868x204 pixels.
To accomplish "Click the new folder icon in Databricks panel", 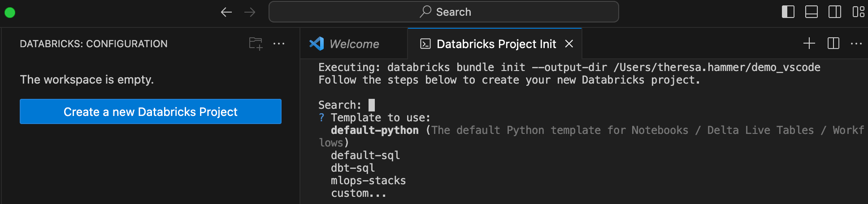I will click(x=256, y=44).
